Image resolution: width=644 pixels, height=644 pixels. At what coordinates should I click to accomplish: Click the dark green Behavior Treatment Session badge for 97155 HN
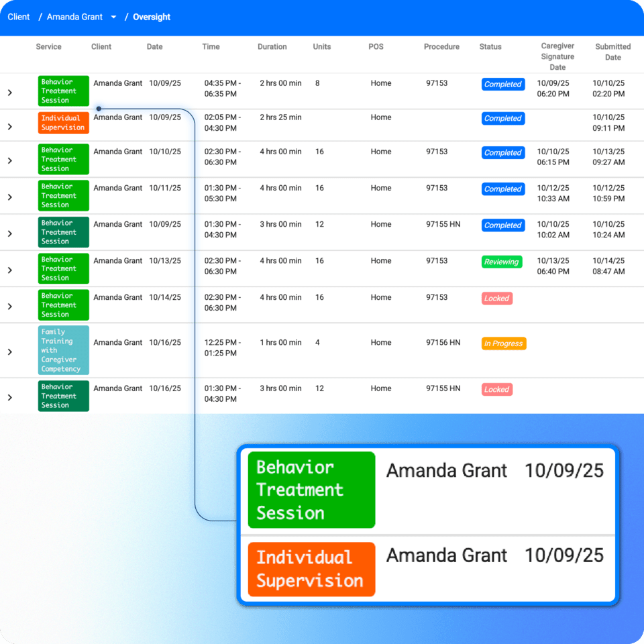pyautogui.click(x=63, y=231)
